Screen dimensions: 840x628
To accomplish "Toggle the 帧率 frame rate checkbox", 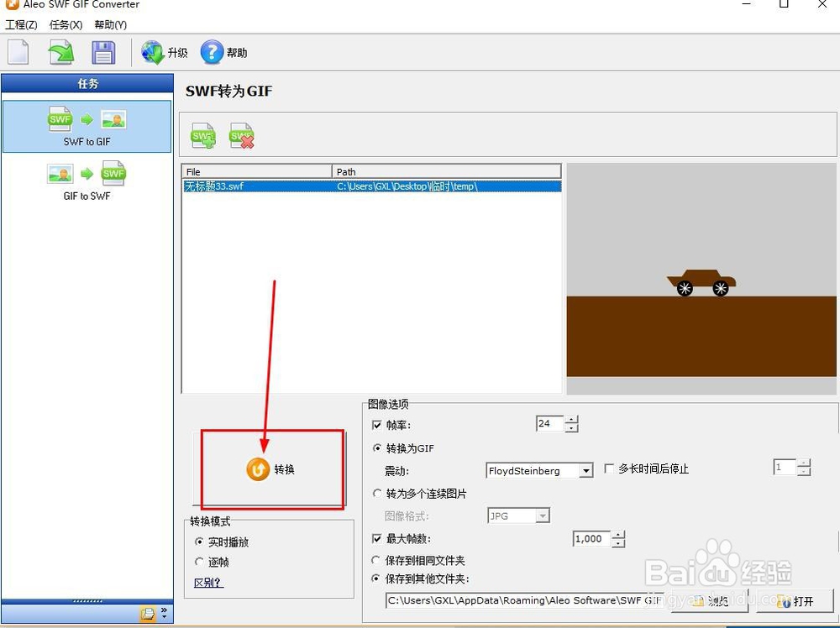I will [376, 425].
